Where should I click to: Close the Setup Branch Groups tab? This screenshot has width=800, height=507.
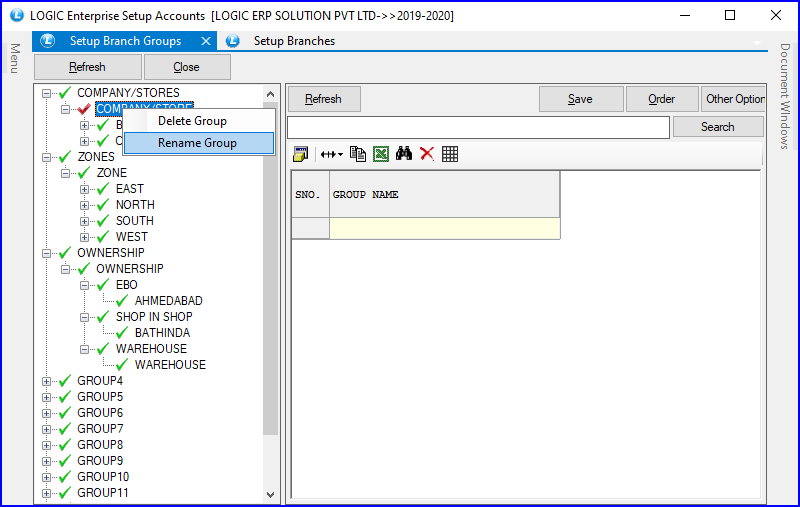click(x=206, y=41)
